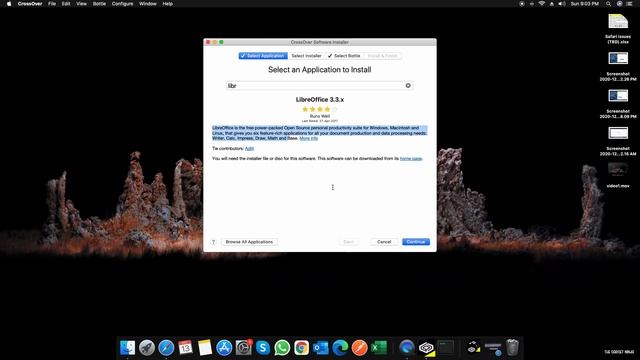Viewport: 640px width, 360px height.
Task: Select the Screenshot 2.16 AM desktop file
Action: (x=618, y=141)
